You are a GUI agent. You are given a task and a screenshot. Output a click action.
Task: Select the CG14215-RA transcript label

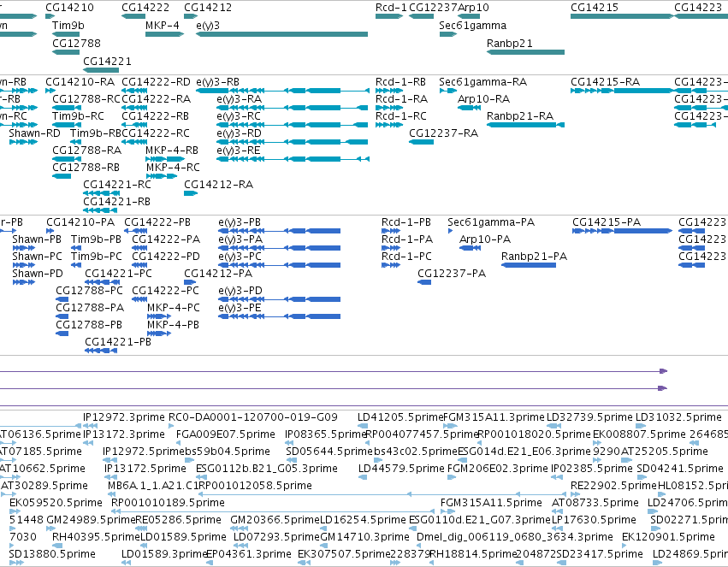[x=605, y=81]
